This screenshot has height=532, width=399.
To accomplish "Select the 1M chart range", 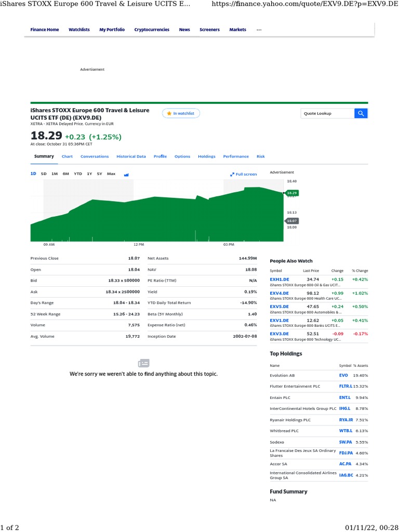I will pyautogui.click(x=55, y=174).
